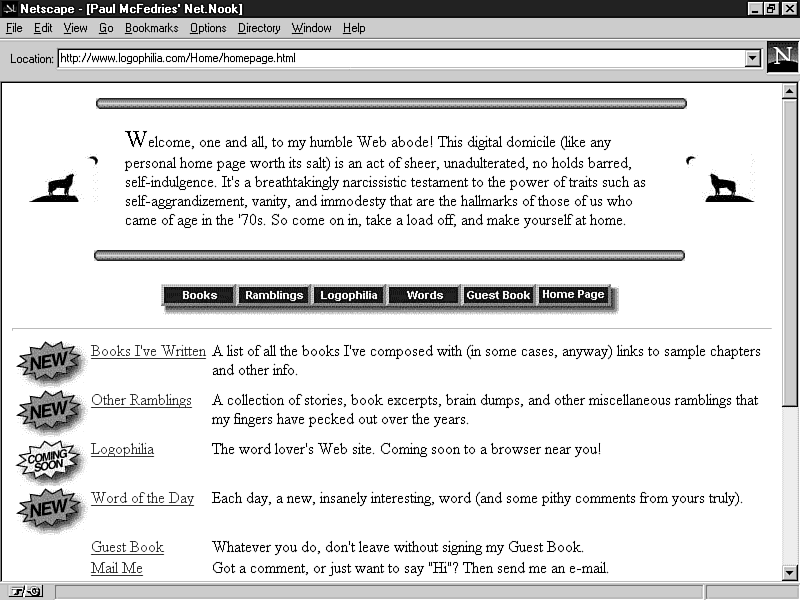Click the Home Page navigation button

[x=573, y=294]
